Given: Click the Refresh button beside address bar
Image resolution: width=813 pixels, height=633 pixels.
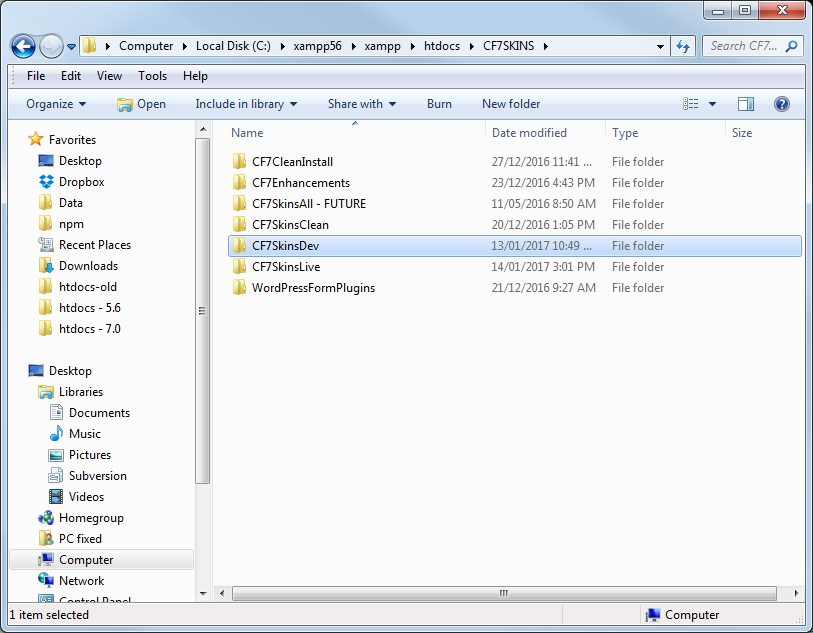Looking at the screenshot, I should pyautogui.click(x=684, y=46).
